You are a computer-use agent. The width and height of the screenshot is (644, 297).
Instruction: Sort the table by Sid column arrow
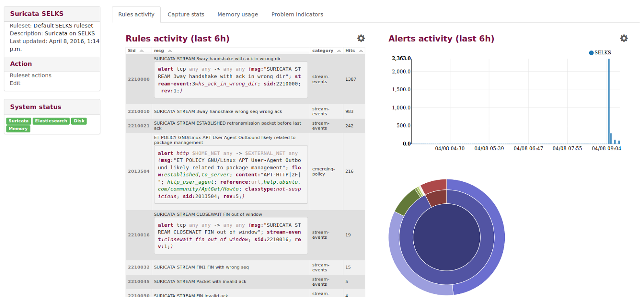click(x=141, y=51)
